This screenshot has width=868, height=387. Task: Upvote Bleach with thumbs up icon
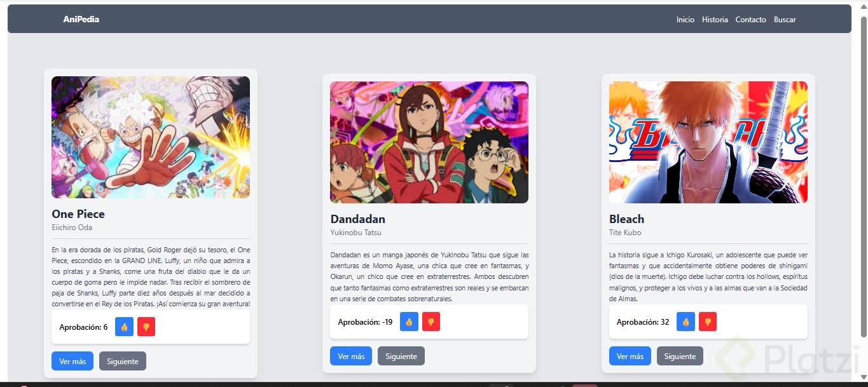point(685,322)
